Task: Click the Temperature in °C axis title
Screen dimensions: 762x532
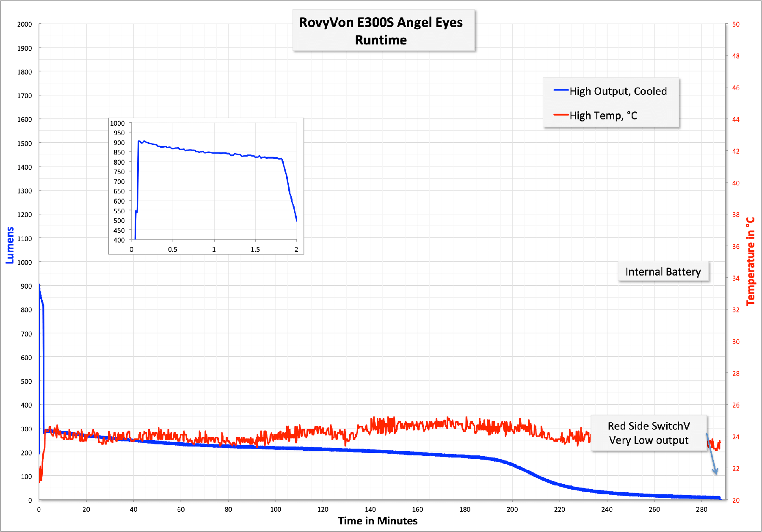Action: click(751, 261)
